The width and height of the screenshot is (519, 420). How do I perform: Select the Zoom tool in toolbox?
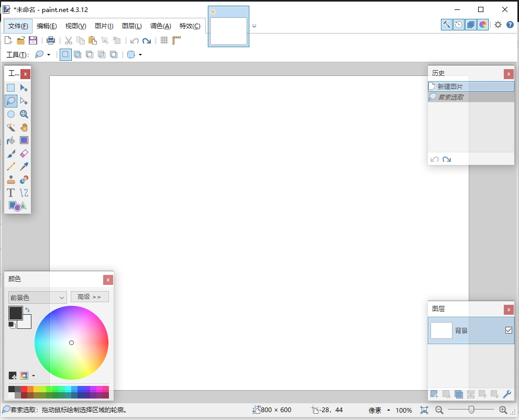24,114
